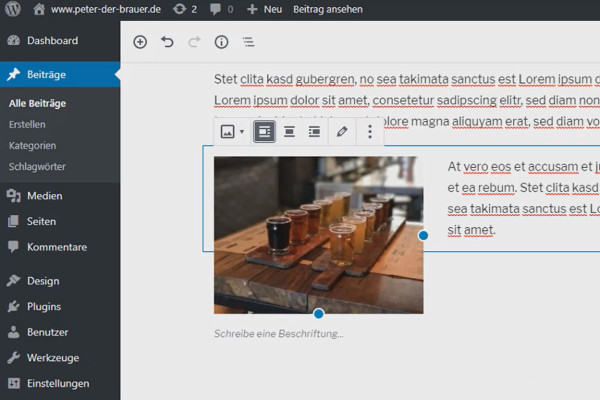
Task: Open the Neu dropdown in admin bar
Action: click(x=264, y=9)
